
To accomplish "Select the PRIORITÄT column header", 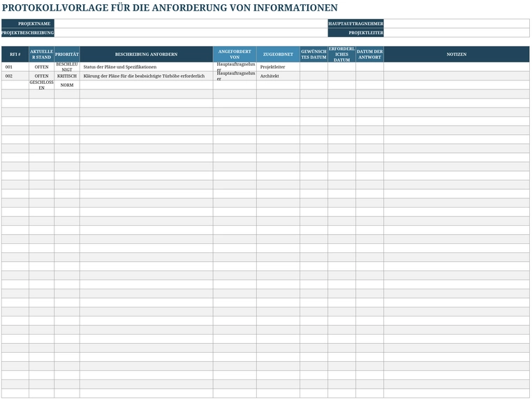I will pos(67,55).
